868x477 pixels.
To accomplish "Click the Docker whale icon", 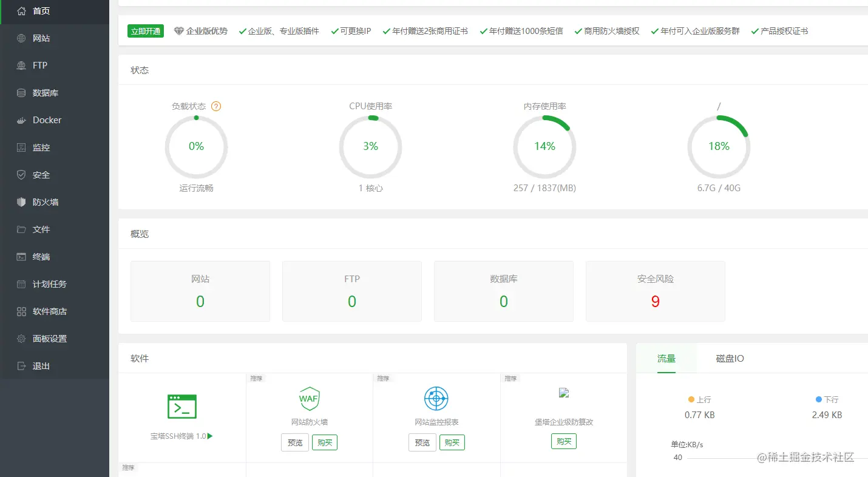I will (21, 120).
